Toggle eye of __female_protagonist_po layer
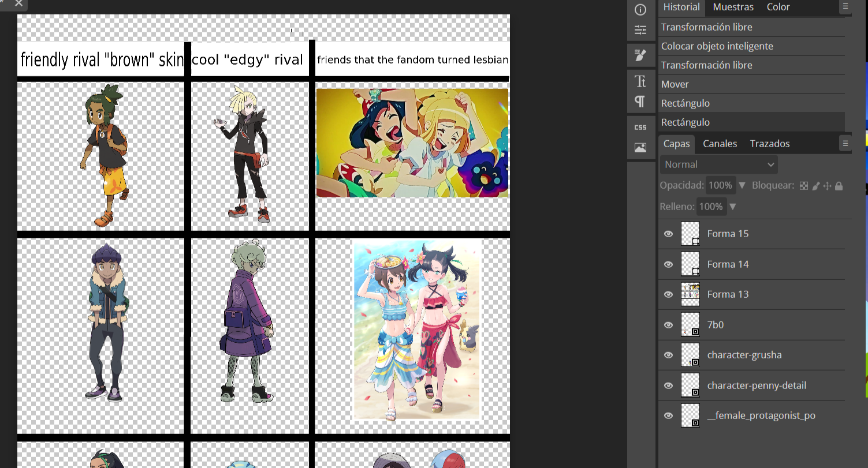Image resolution: width=868 pixels, height=468 pixels. [x=668, y=415]
